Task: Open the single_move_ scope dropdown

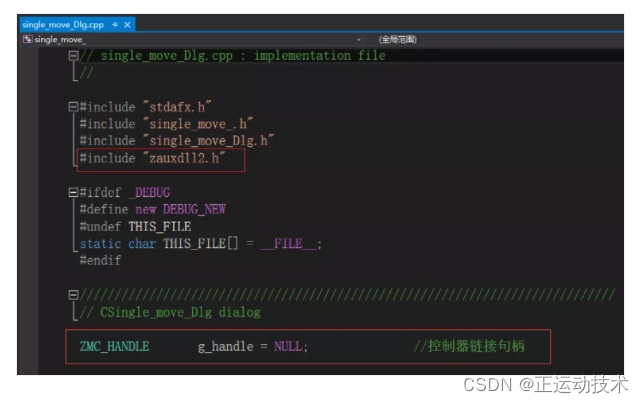Action: point(358,39)
